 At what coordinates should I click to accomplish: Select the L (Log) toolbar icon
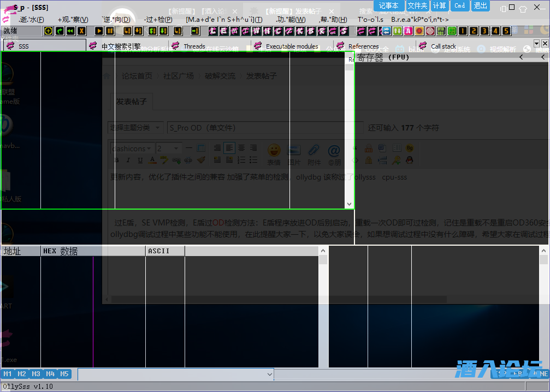pyautogui.click(x=212, y=32)
